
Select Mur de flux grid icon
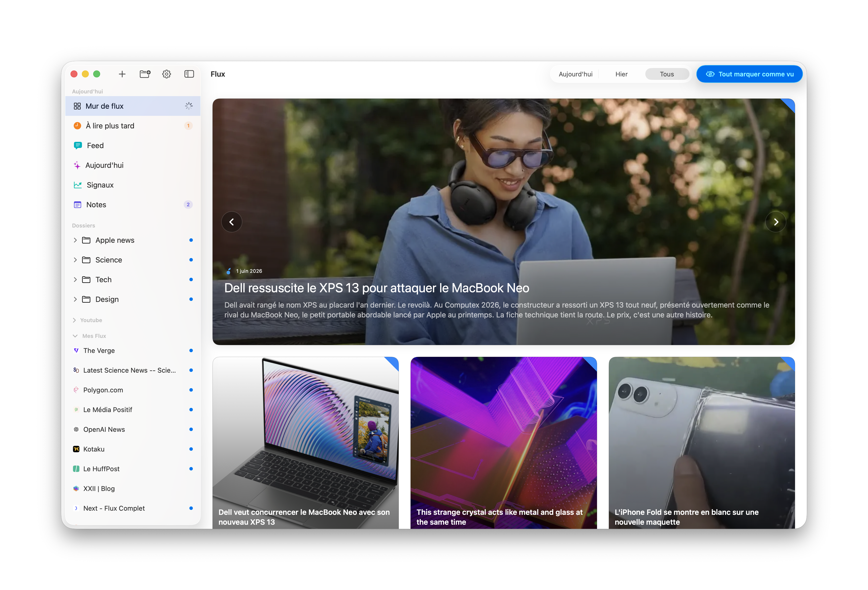coord(77,106)
